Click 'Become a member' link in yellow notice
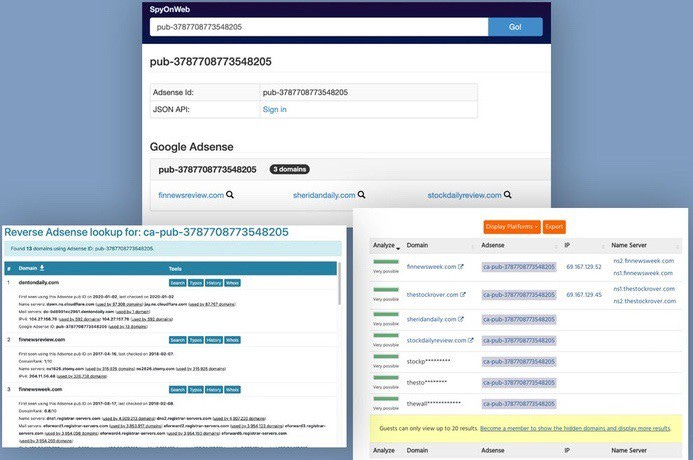This screenshot has height=460, width=693. coord(575,428)
